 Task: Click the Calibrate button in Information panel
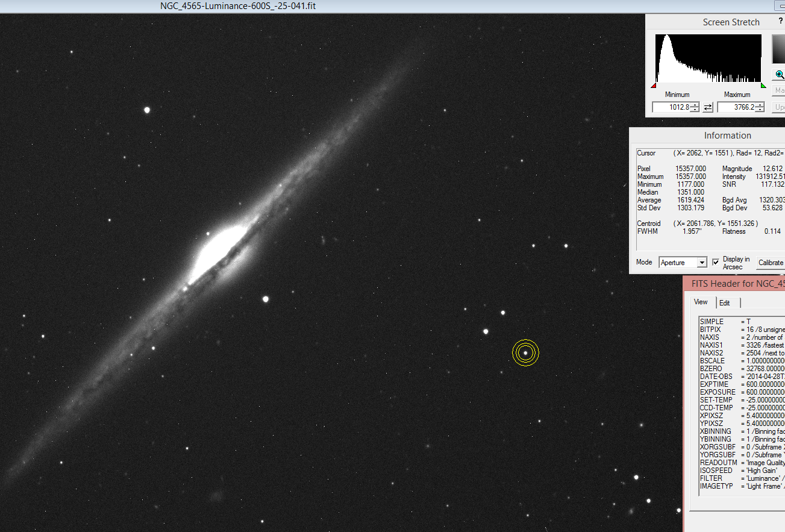(x=771, y=263)
